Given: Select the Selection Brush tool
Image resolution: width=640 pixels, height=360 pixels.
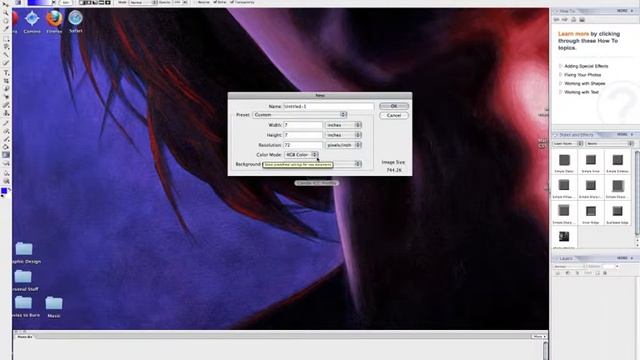Looking at the screenshot, I should click(6, 63).
